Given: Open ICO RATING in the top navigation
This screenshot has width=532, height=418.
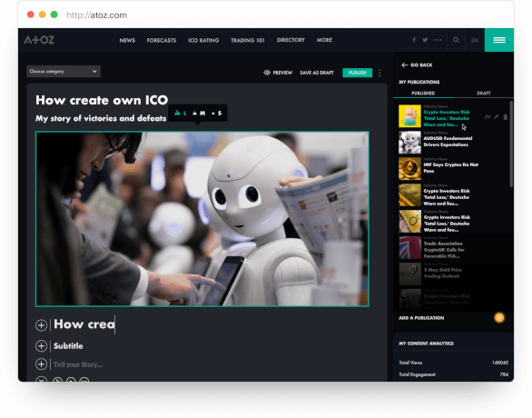Looking at the screenshot, I should coord(203,40).
